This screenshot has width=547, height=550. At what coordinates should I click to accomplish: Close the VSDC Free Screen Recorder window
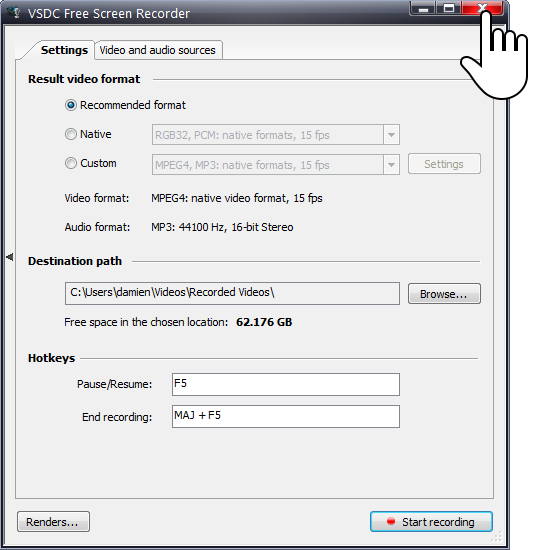tap(482, 8)
